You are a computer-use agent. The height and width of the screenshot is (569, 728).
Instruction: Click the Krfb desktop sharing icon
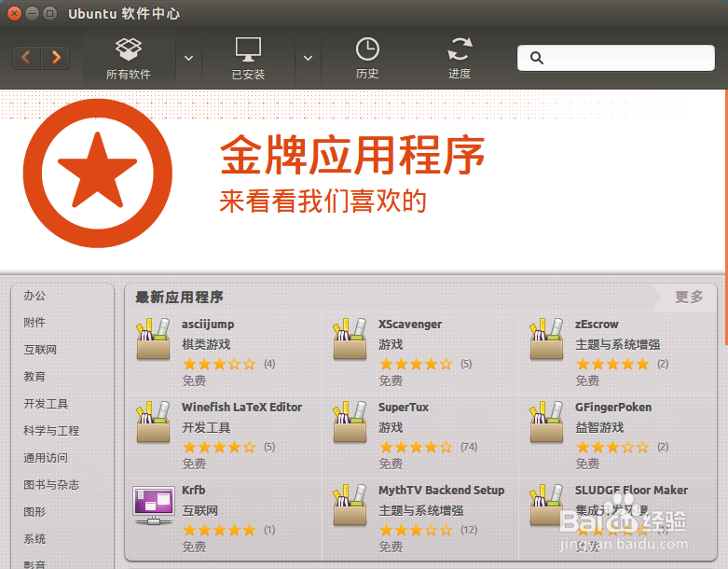click(x=153, y=506)
